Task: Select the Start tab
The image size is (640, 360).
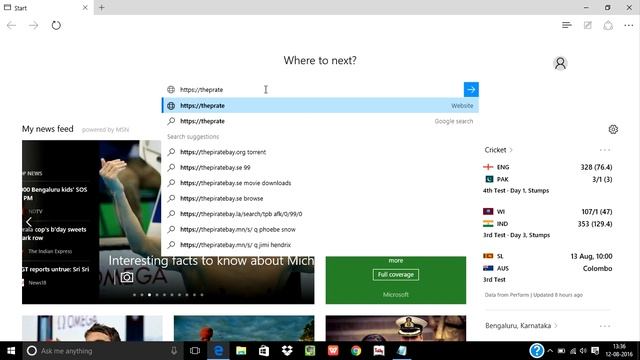Action: coord(47,7)
